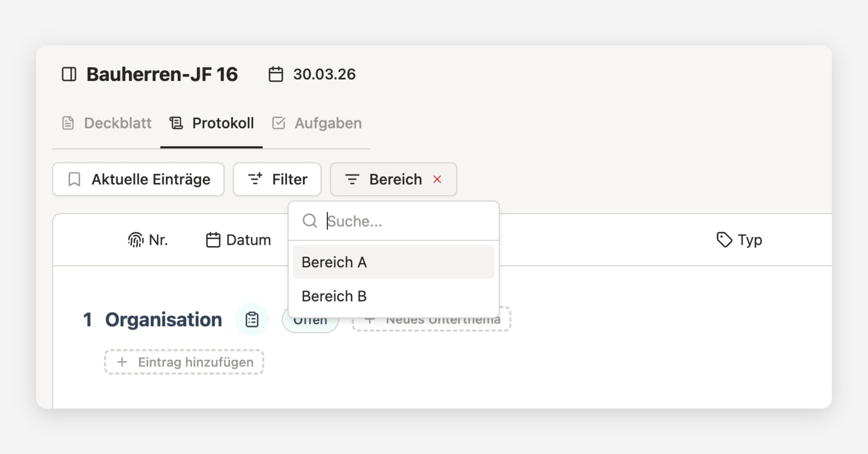Click the Datum column calendar icon
Image resolution: width=868 pixels, height=454 pixels.
pyautogui.click(x=213, y=240)
